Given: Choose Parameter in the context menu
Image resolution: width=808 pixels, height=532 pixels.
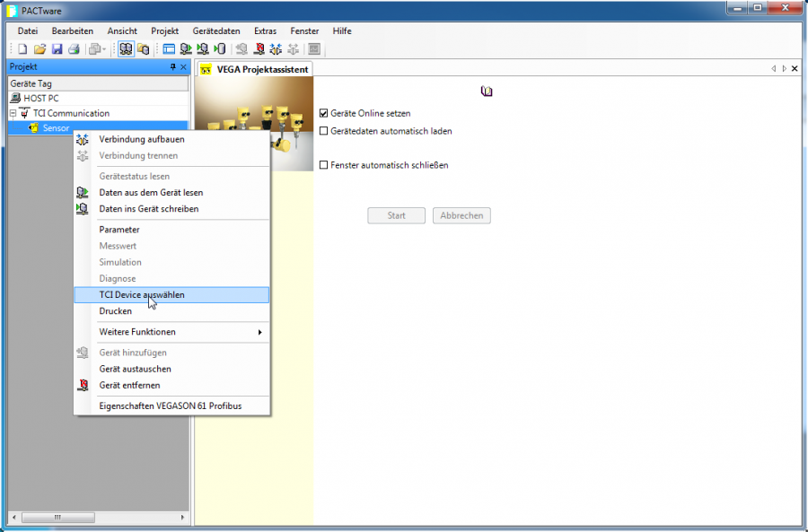Looking at the screenshot, I should [119, 230].
